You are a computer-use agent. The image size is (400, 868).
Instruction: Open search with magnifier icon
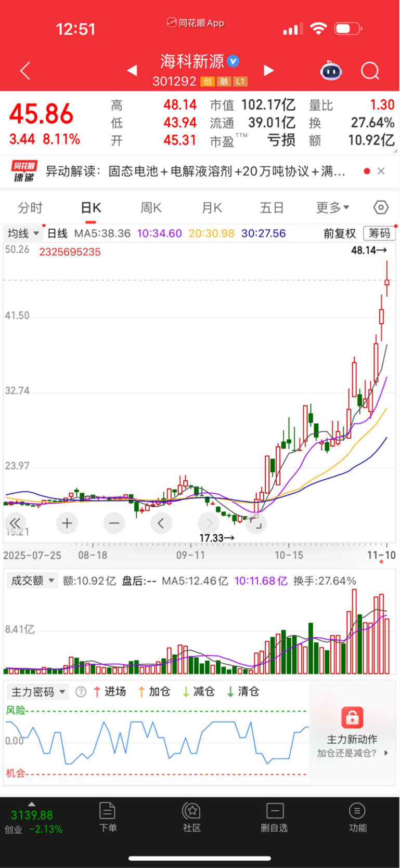point(370,71)
